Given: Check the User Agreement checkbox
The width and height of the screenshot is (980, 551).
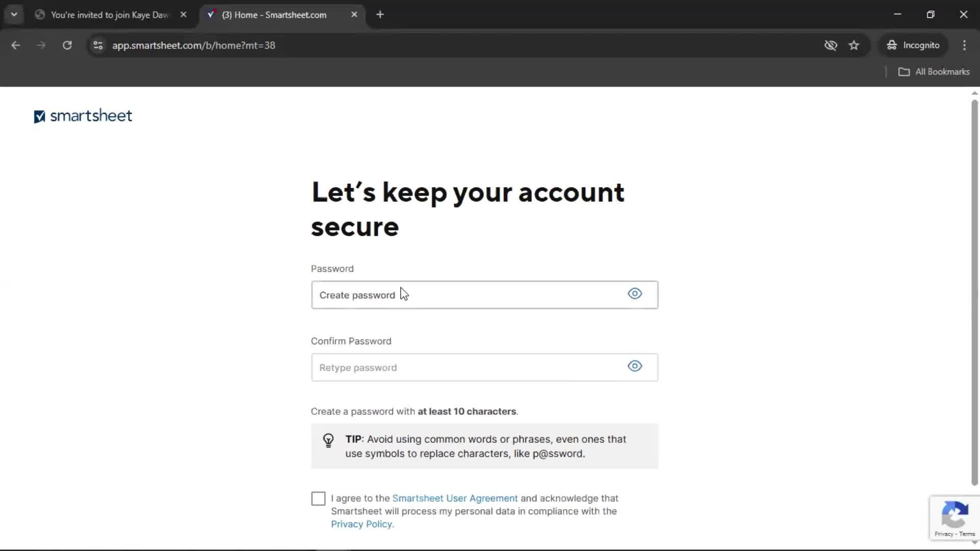Looking at the screenshot, I should point(318,498).
